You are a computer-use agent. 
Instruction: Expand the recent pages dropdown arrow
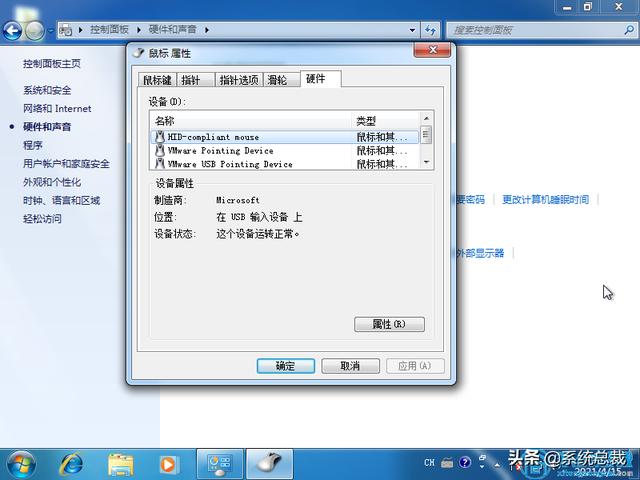click(51, 31)
